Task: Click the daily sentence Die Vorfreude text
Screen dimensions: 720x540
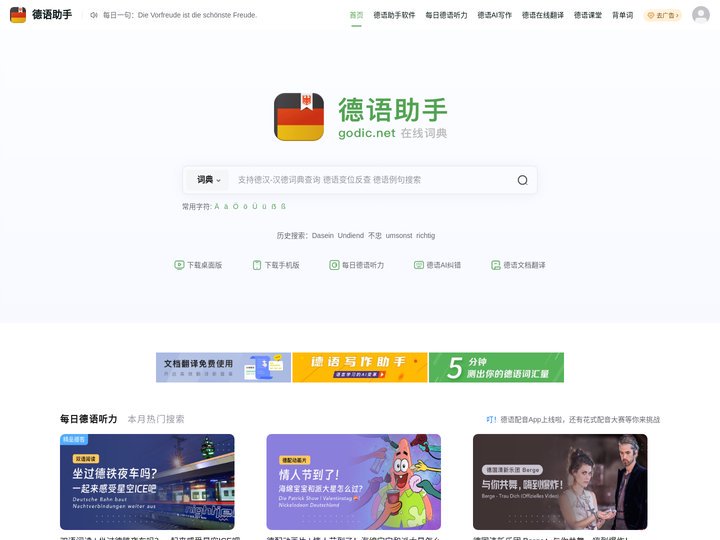Action: pos(197,15)
